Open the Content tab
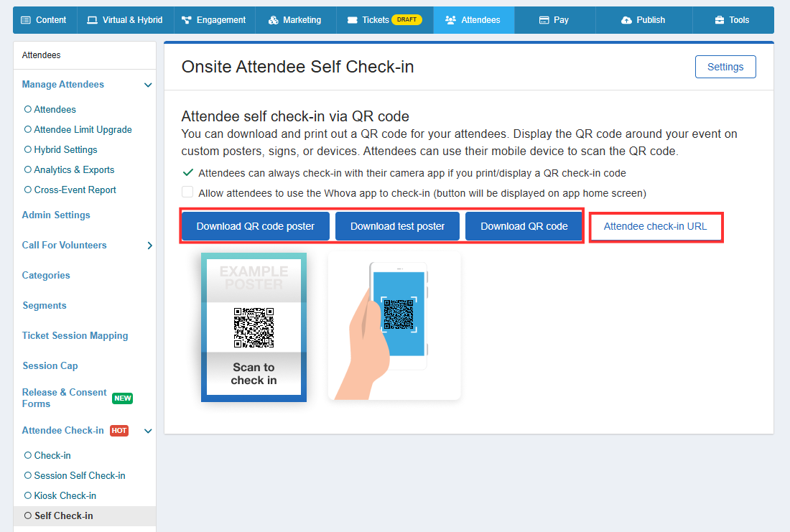Image resolution: width=790 pixels, height=532 pixels. coord(45,20)
